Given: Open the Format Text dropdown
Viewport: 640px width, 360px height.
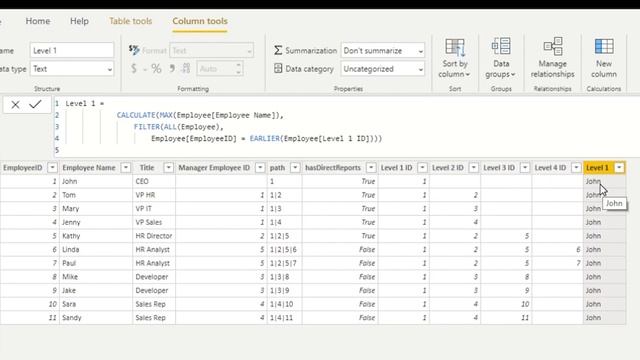Looking at the screenshot, I should coord(211,51).
